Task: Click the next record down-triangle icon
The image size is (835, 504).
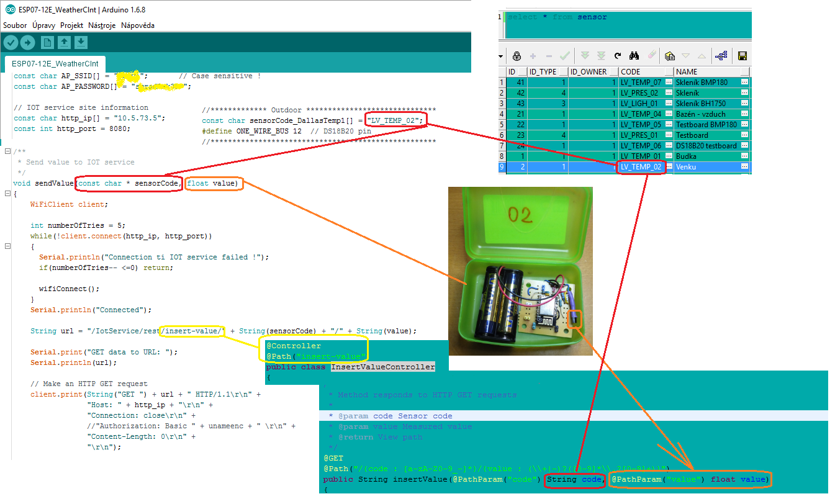Action: click(685, 56)
